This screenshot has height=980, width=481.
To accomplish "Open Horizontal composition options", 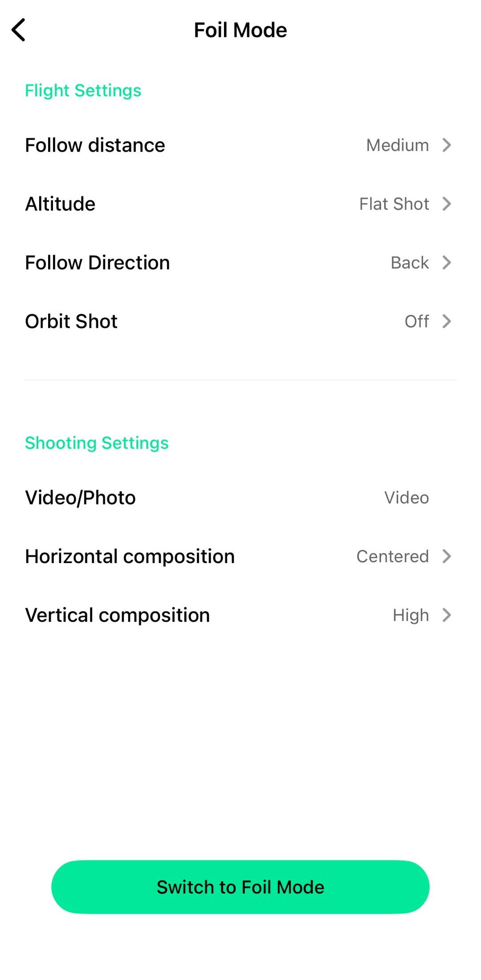I will click(240, 556).
